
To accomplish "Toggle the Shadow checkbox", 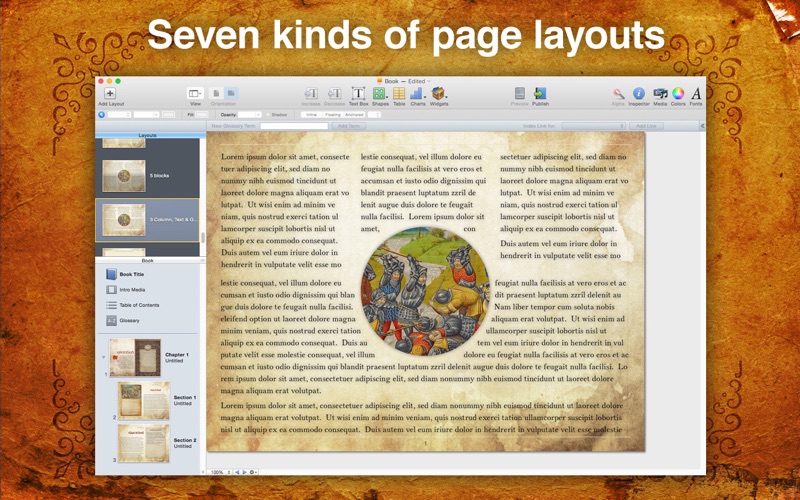I will click(268, 115).
